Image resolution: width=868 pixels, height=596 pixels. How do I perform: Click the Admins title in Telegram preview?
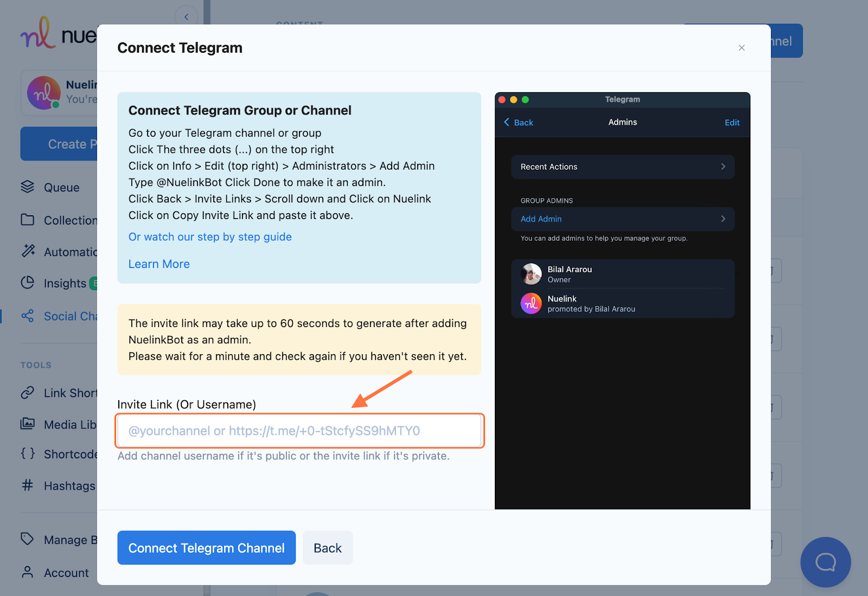(623, 122)
